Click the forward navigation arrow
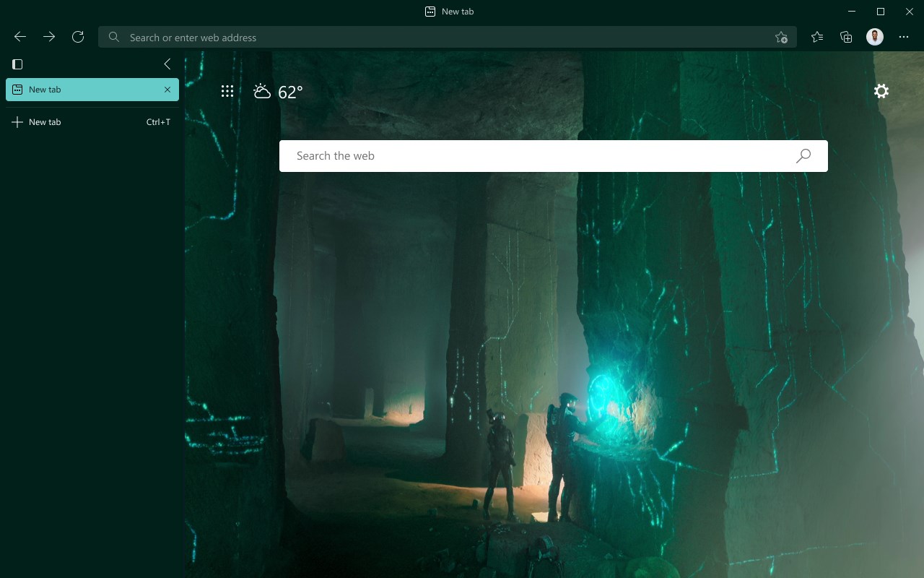924x578 pixels. pyautogui.click(x=49, y=37)
